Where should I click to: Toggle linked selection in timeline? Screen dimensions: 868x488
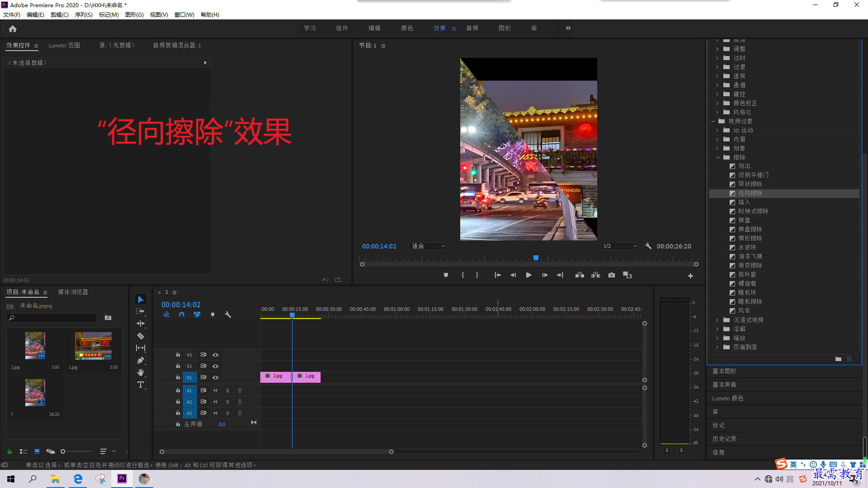(x=197, y=314)
